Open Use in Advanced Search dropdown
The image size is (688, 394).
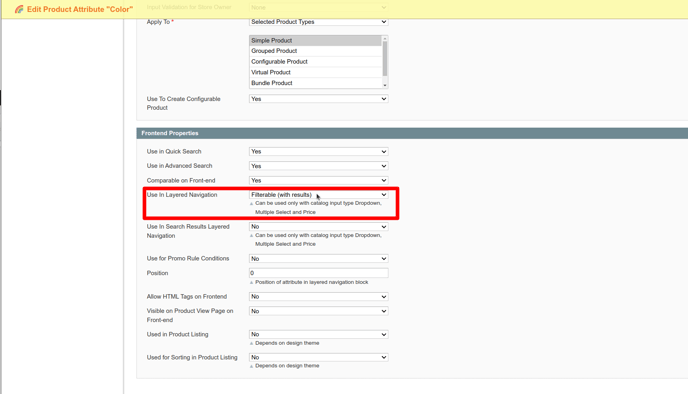pos(319,166)
